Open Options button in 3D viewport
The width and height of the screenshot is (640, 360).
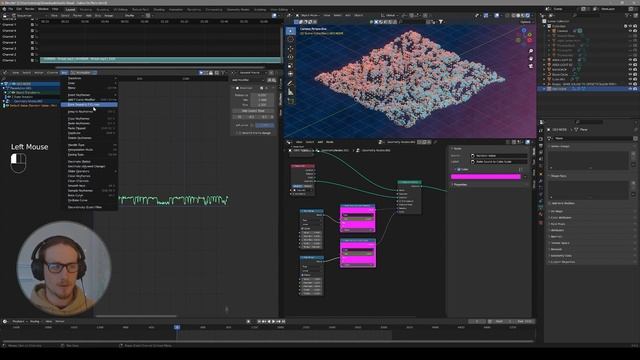(x=526, y=22)
